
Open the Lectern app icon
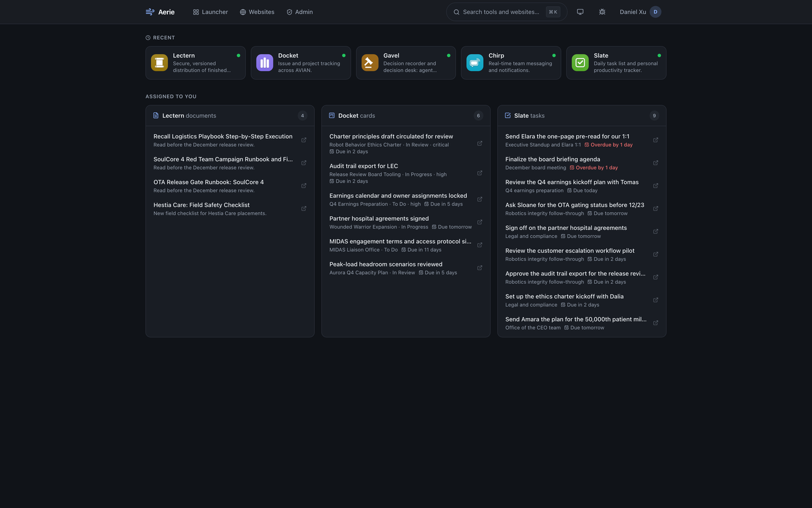point(160,63)
